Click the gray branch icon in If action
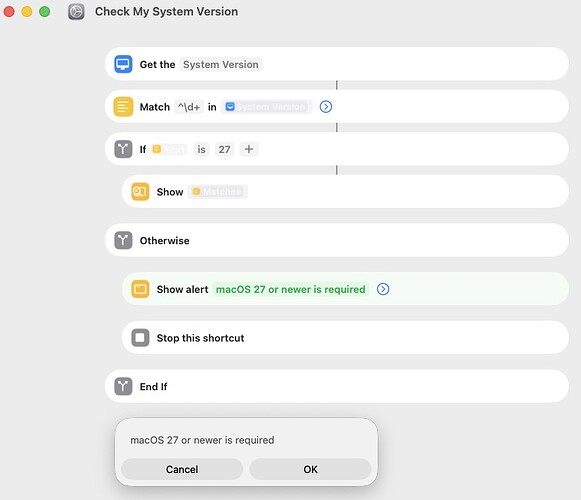The height and width of the screenshot is (500, 581). pyautogui.click(x=123, y=149)
